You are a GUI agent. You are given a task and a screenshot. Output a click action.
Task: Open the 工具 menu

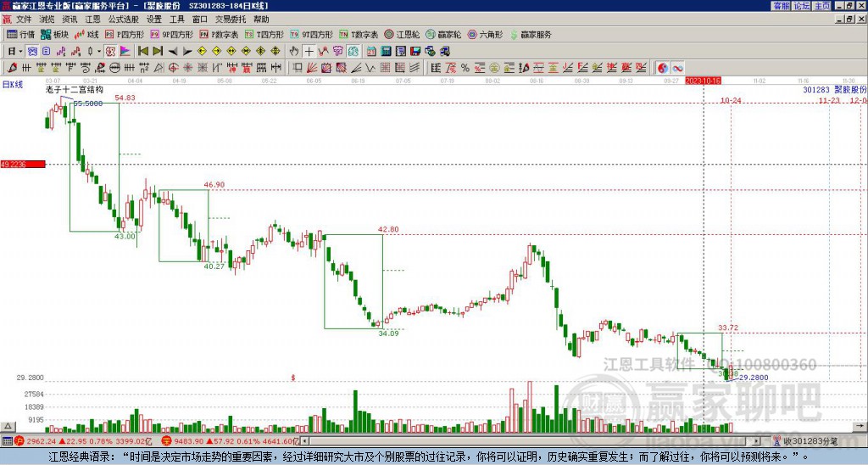(176, 20)
